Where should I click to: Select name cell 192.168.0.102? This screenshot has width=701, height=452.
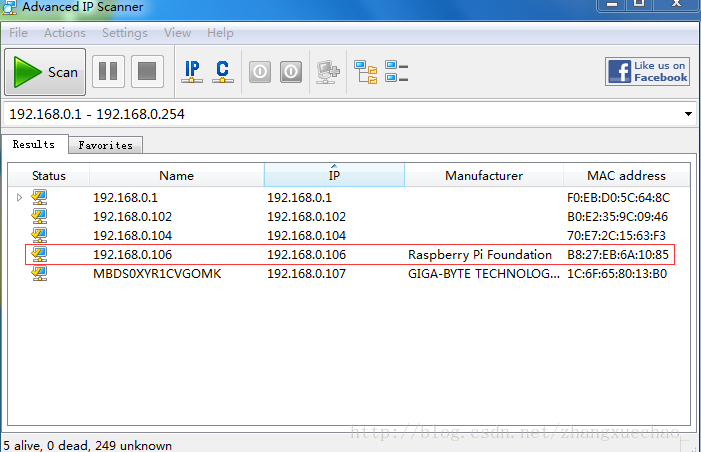[132, 216]
